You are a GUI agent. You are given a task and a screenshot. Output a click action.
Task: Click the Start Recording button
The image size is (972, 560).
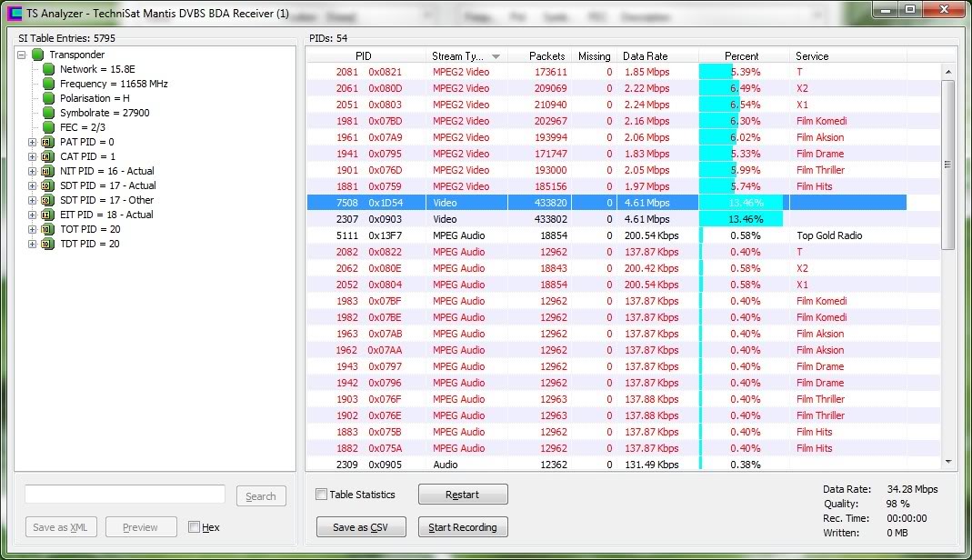(x=463, y=527)
